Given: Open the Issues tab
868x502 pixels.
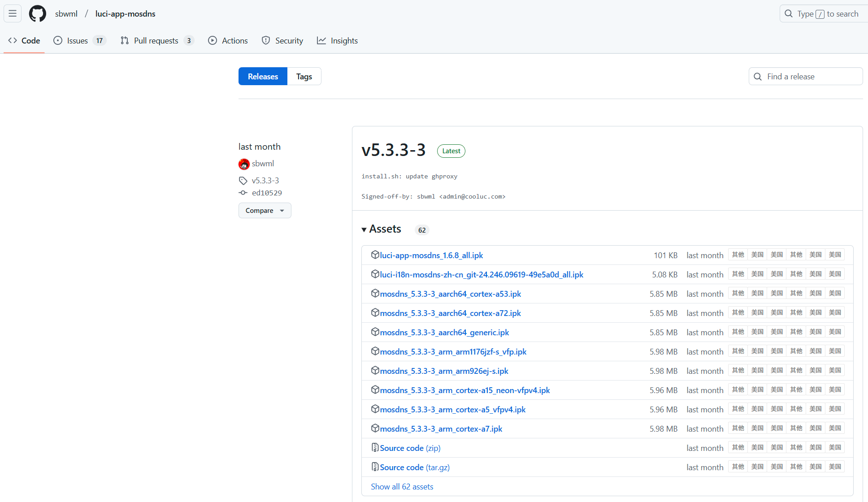Looking at the screenshot, I should [77, 40].
